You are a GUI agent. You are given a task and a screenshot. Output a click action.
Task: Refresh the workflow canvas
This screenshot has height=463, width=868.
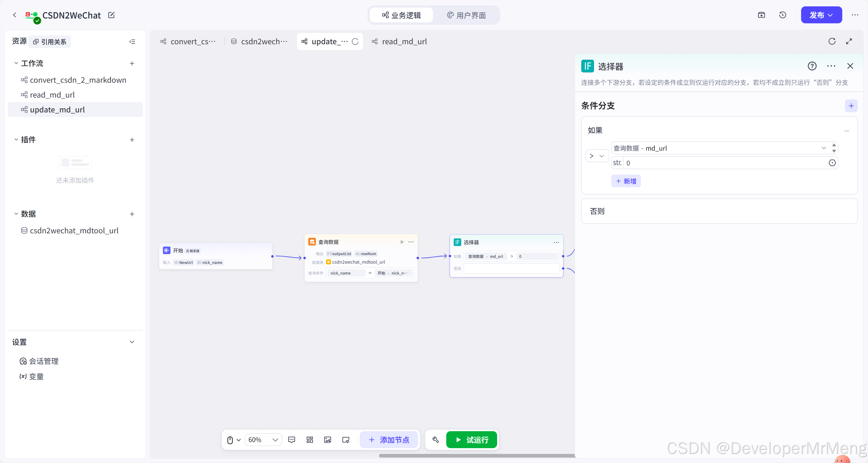(832, 42)
